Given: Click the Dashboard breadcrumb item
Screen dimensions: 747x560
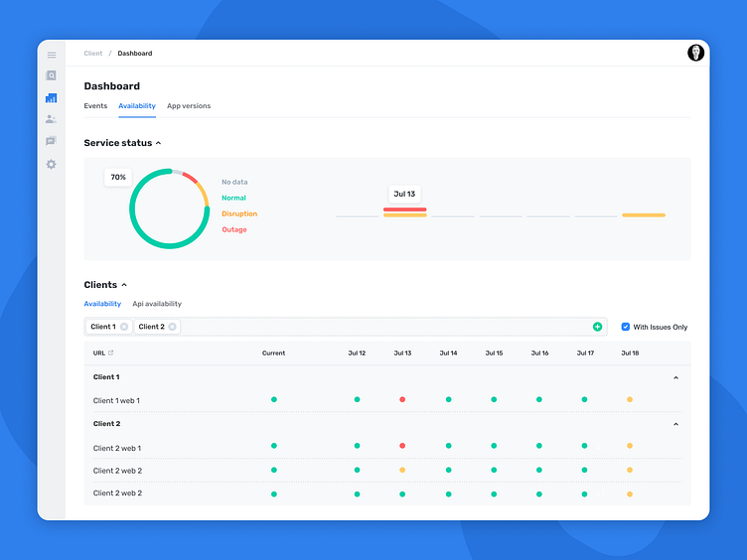Looking at the screenshot, I should point(135,54).
